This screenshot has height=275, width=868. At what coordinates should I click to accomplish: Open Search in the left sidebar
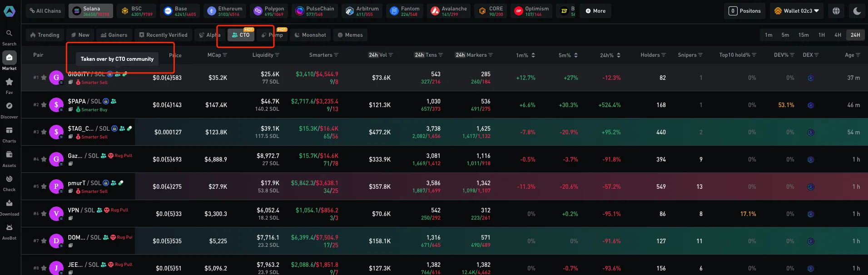click(9, 37)
